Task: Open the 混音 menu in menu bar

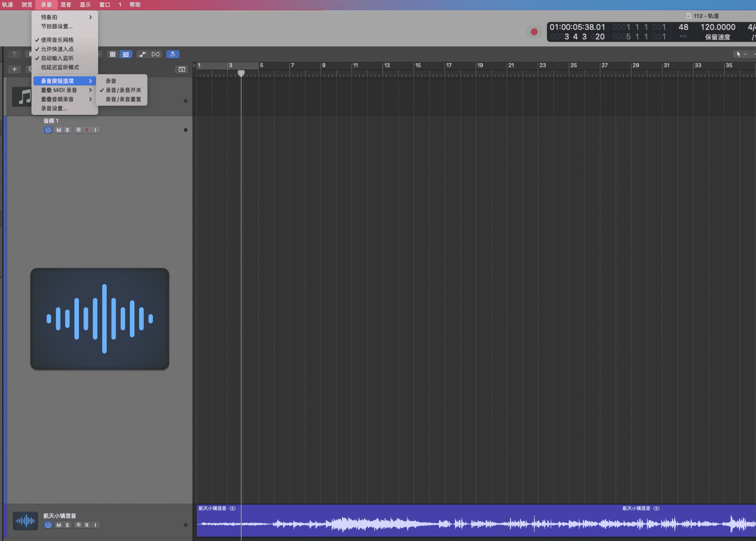Action: coord(66,5)
